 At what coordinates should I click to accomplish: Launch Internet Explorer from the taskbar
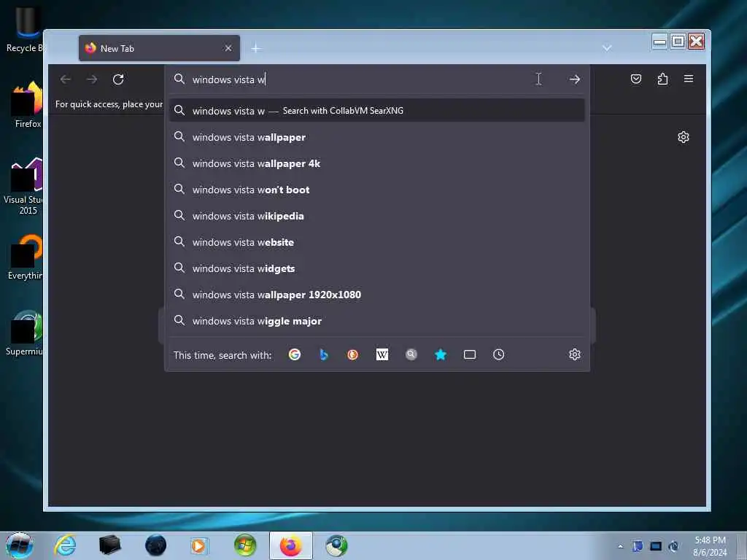[65, 545]
